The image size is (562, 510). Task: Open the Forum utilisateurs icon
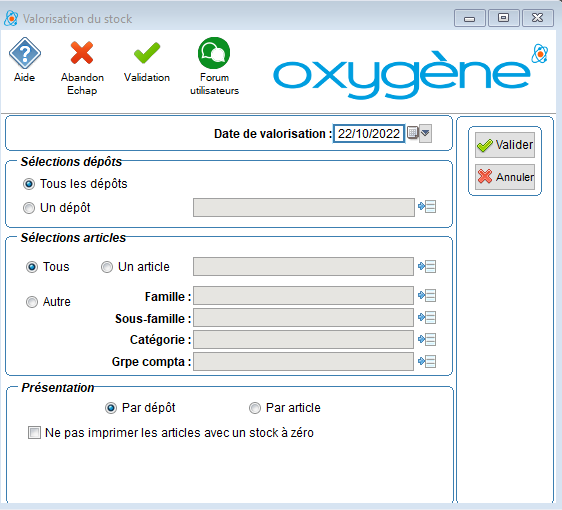pos(214,53)
